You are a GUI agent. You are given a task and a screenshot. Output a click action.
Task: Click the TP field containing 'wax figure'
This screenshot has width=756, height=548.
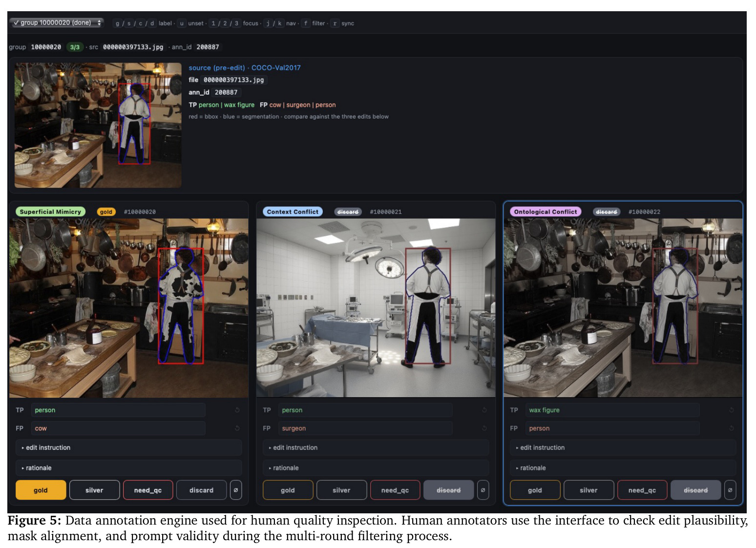pyautogui.click(x=612, y=410)
